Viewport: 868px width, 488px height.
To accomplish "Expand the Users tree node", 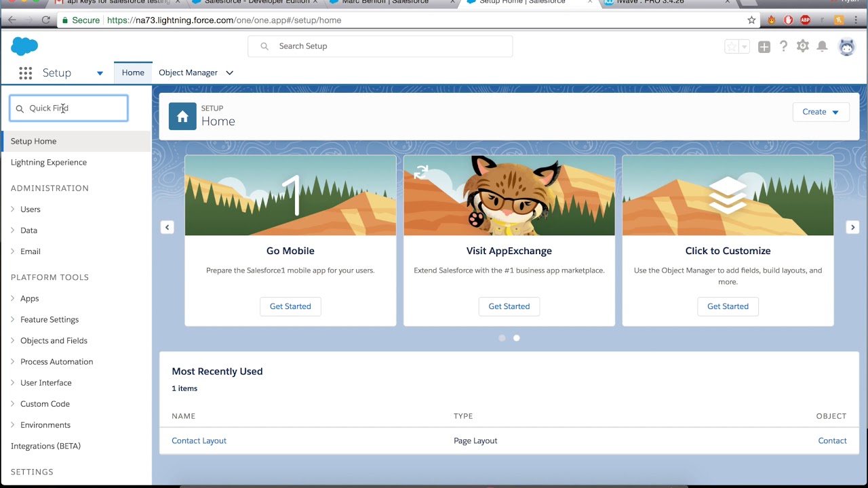I will [13, 209].
